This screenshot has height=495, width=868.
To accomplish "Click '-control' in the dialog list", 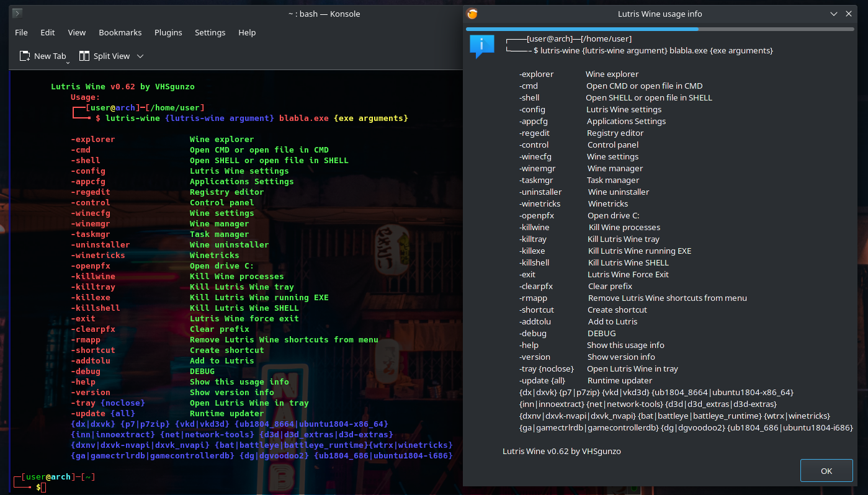I will tap(534, 145).
